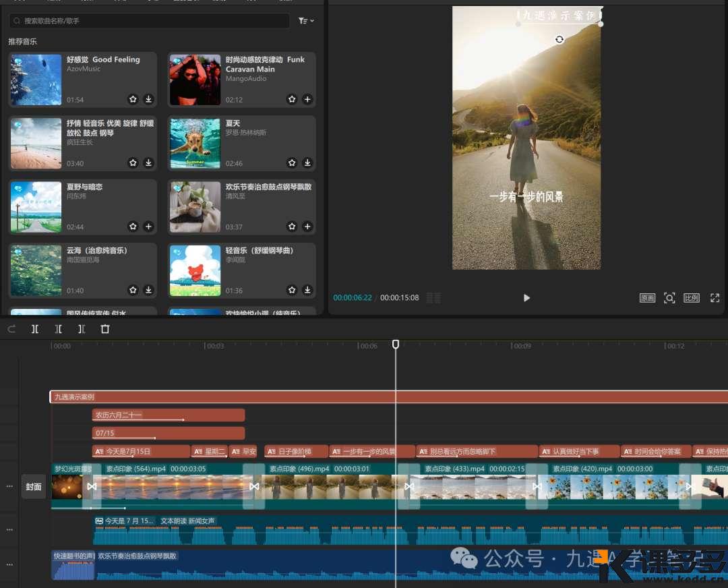Select the 时间会给你答案 subtitle clip
The image size is (728, 588).
tap(656, 451)
